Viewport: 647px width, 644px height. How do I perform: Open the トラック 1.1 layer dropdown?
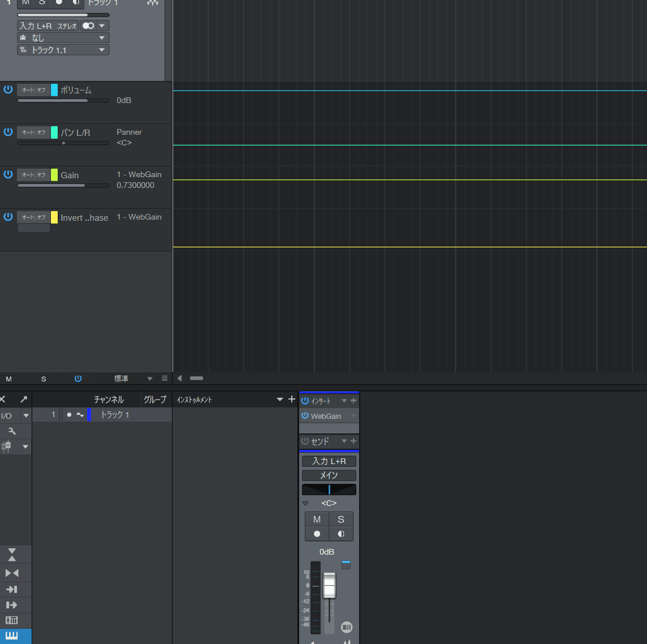(x=63, y=50)
